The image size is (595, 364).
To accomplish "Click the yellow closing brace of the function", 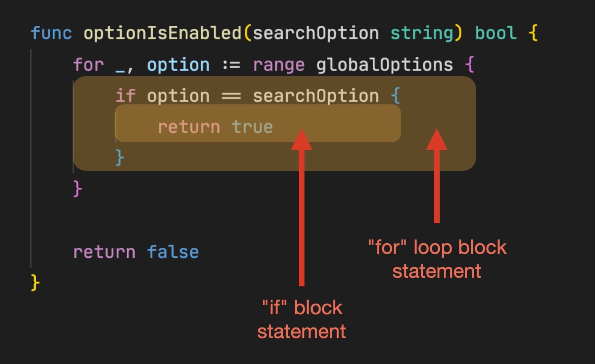I will [35, 283].
